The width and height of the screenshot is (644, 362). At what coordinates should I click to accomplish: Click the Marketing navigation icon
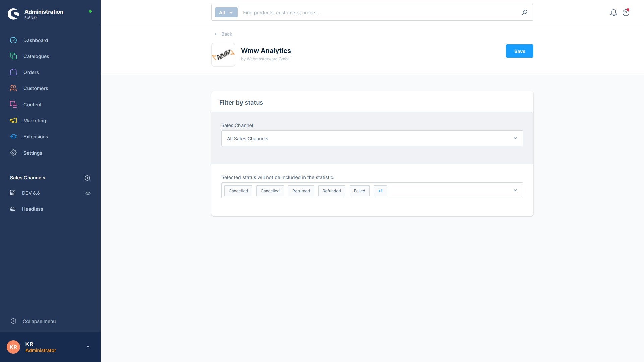tap(13, 121)
